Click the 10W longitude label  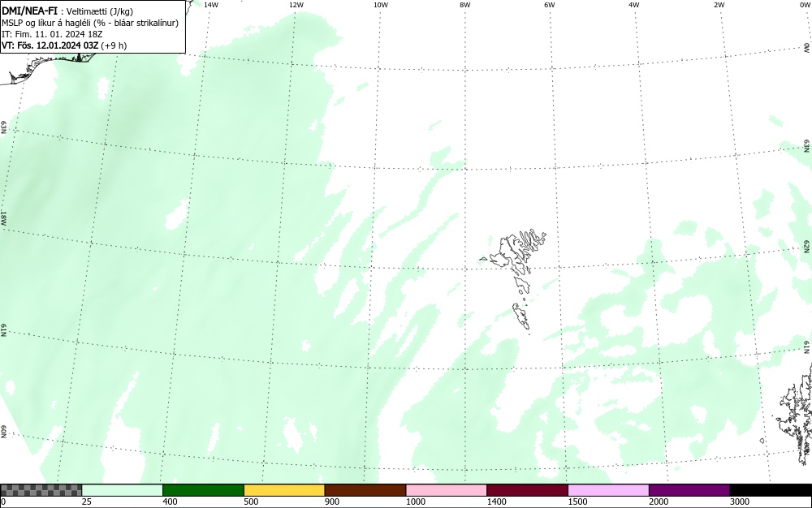[x=381, y=5]
